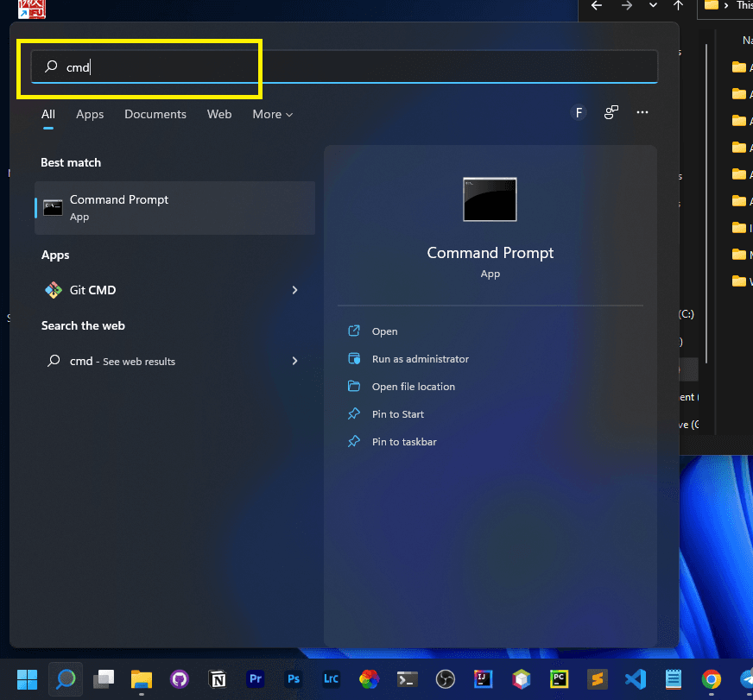Launch Notion from the taskbar
753x700 pixels.
218,679
